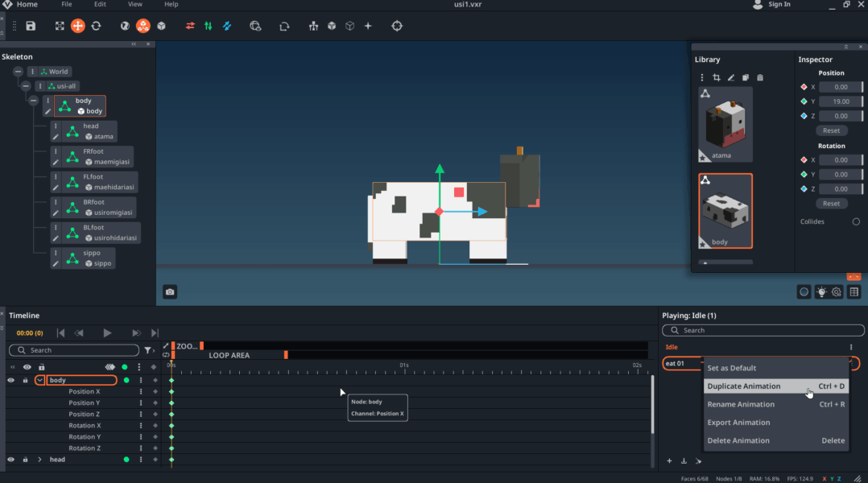Image resolution: width=868 pixels, height=483 pixels.
Task: Click the plus add icon in toolbar
Action: [x=367, y=26]
